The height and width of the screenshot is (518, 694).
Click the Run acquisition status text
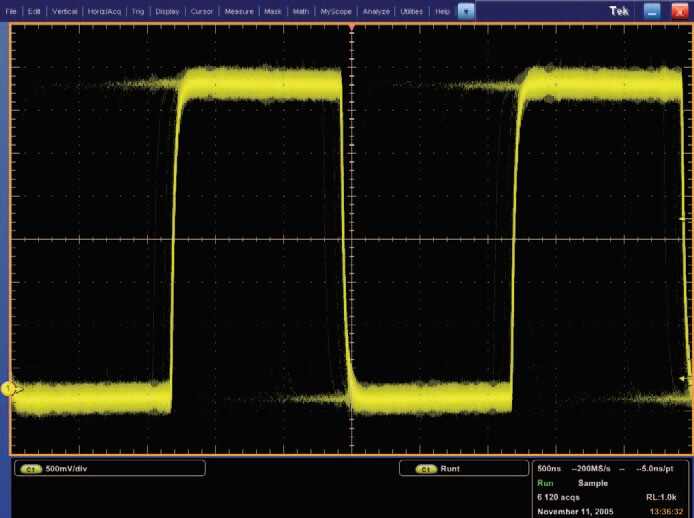click(544, 482)
